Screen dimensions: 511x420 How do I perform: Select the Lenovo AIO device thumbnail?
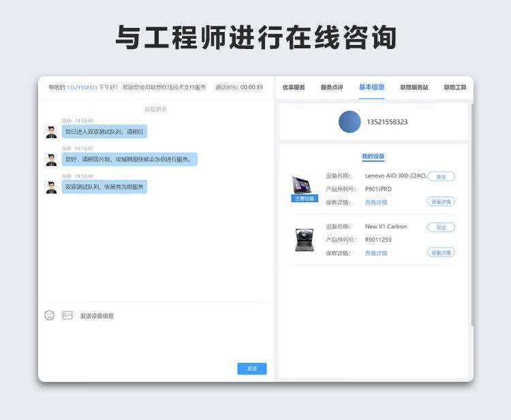pyautogui.click(x=301, y=185)
